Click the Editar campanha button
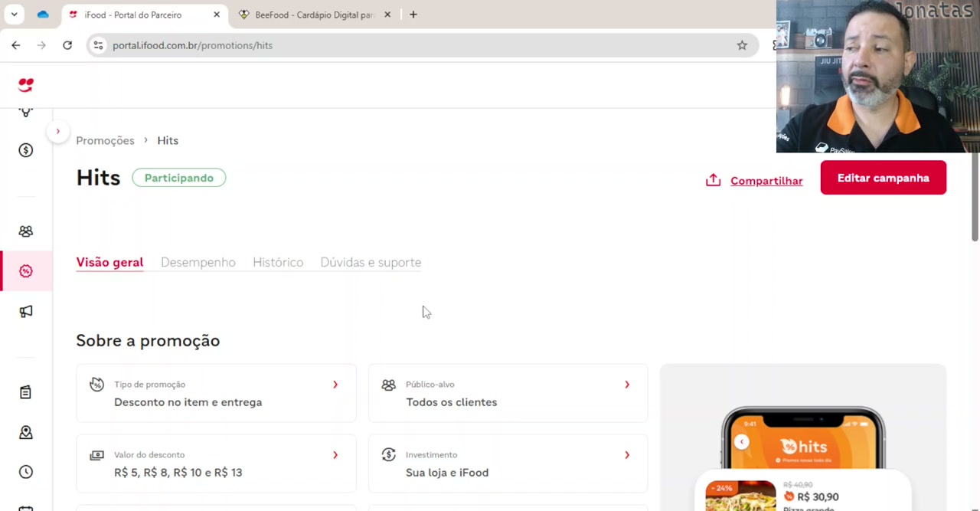Viewport: 980px width, 511px height. tap(884, 178)
